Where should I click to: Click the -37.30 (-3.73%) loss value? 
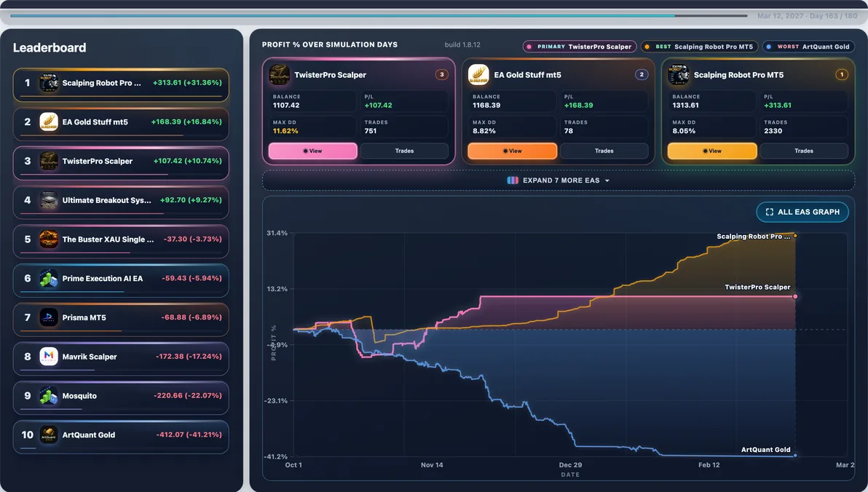pyautogui.click(x=192, y=239)
